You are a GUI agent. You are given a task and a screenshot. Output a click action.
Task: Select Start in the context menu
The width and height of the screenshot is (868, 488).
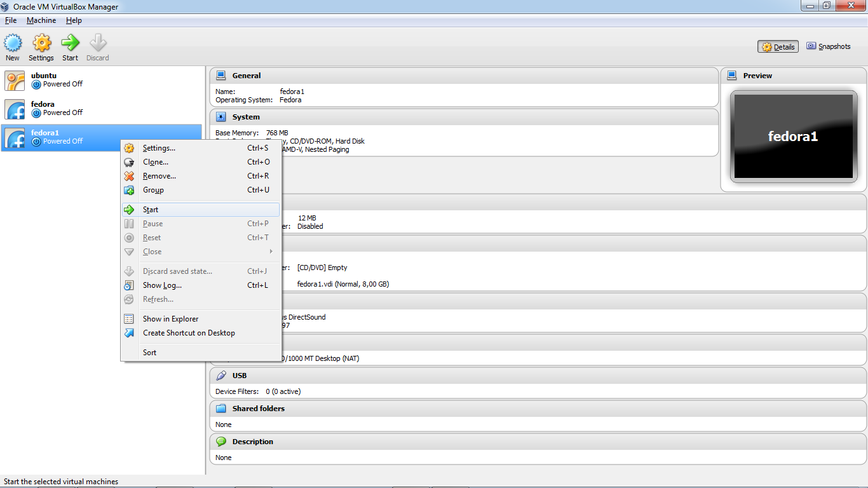201,210
